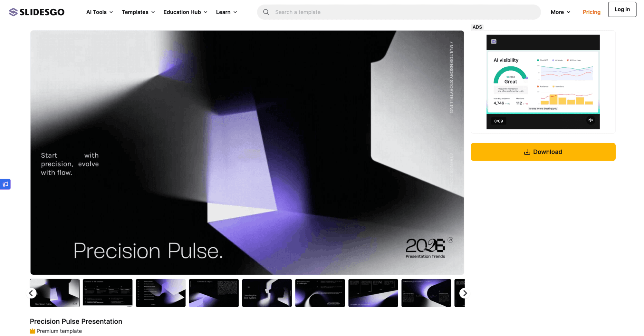Click the Log in button
Image resolution: width=644 pixels, height=336 pixels.
tap(622, 9)
